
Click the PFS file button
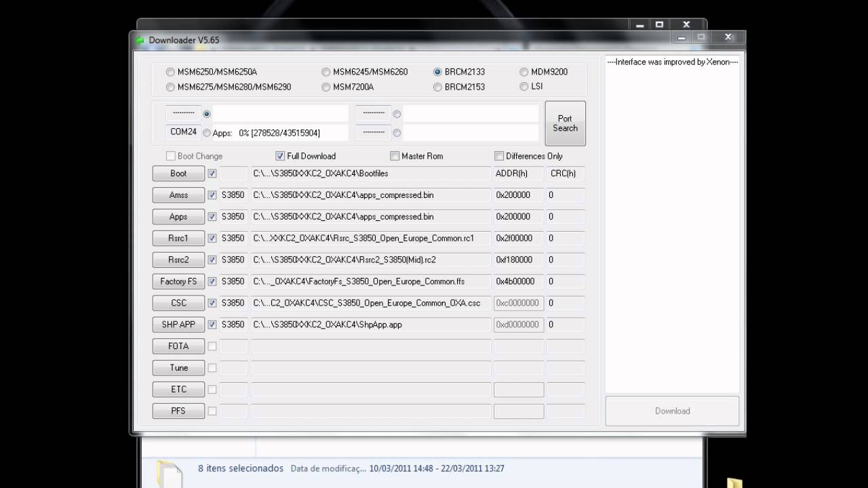178,411
